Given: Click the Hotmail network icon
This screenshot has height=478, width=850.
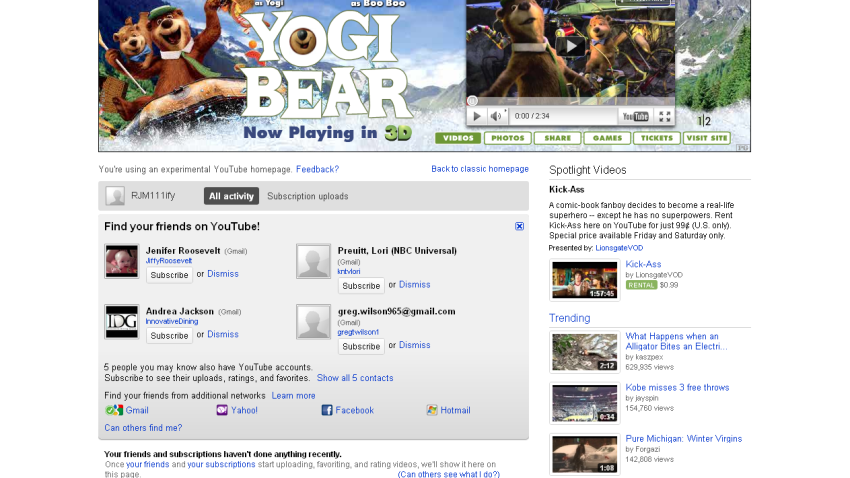Looking at the screenshot, I should pos(432,410).
